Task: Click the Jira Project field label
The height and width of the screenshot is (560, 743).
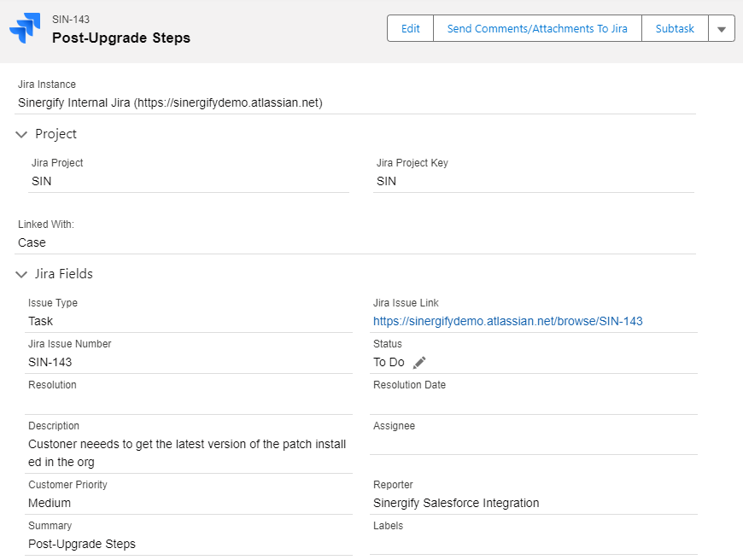Action: [57, 163]
